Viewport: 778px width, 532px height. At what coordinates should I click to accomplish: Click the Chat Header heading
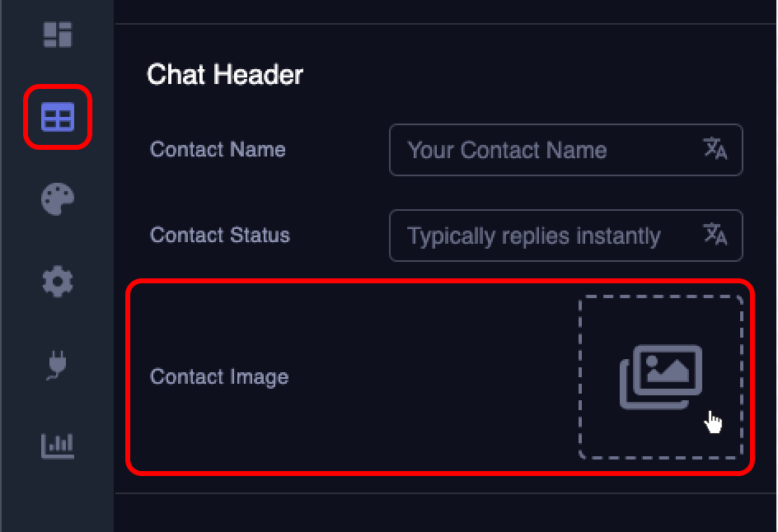pyautogui.click(x=225, y=75)
